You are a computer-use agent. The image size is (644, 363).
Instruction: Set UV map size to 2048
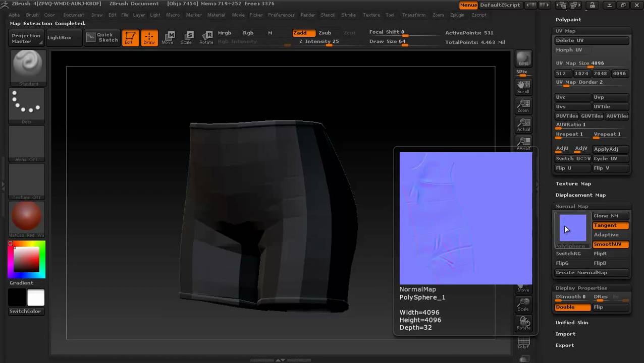tap(601, 74)
